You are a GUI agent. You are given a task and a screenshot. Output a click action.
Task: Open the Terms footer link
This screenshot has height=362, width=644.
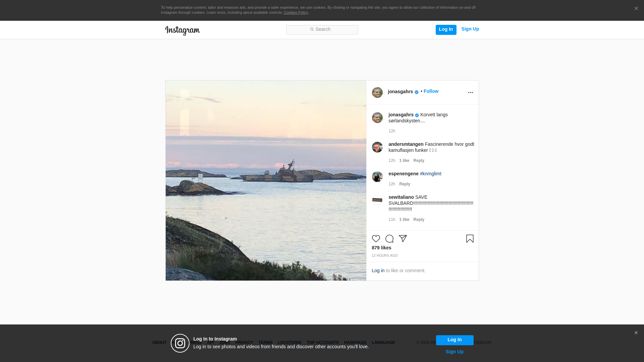click(x=265, y=343)
